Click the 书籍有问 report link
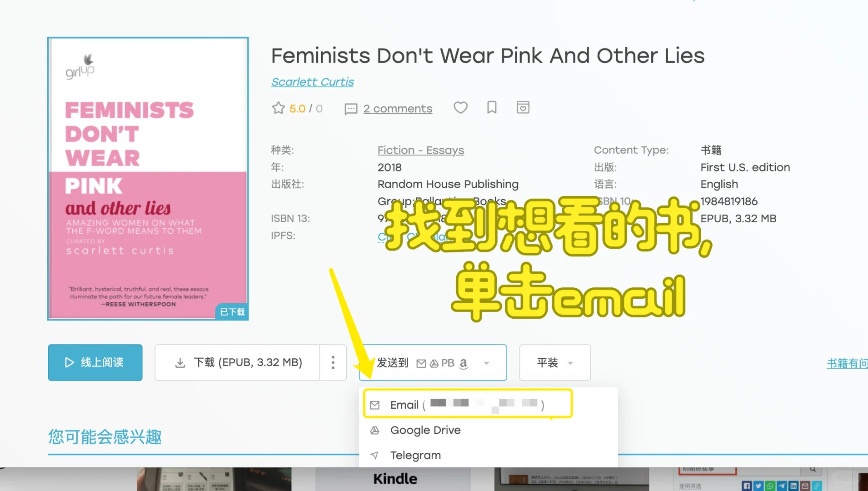Viewport: 868px width, 491px height. (847, 363)
